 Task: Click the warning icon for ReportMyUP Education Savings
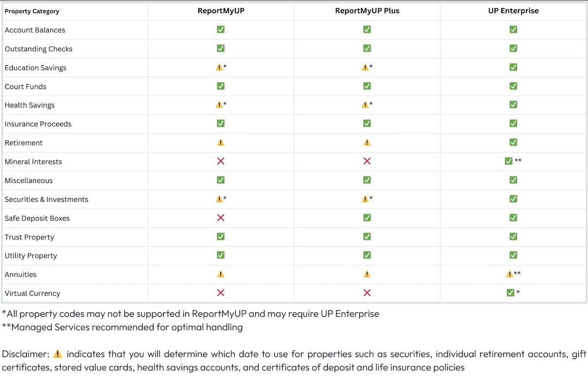219,67
